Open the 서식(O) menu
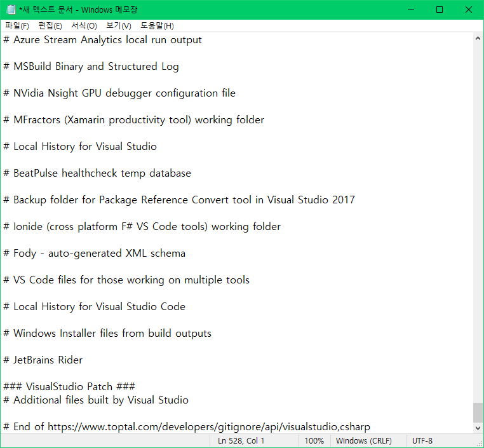 click(84, 26)
